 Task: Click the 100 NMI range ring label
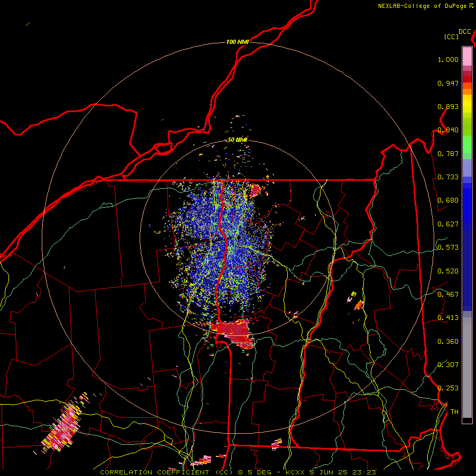[237, 42]
